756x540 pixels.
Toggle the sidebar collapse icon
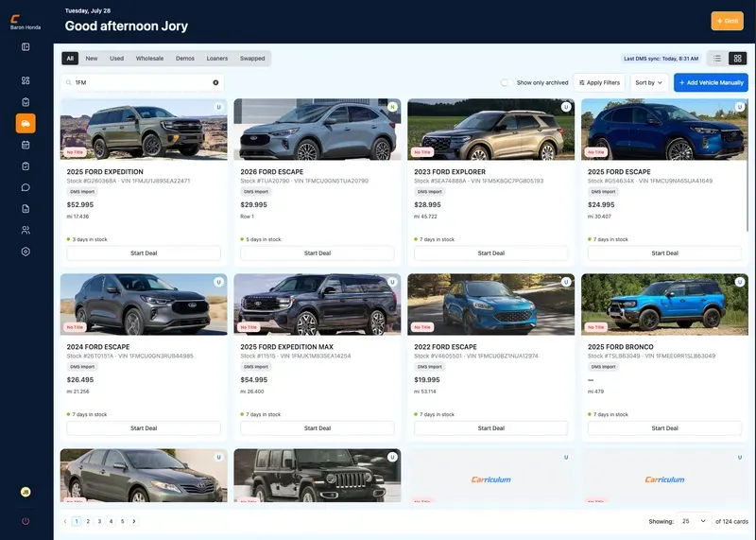click(x=26, y=46)
